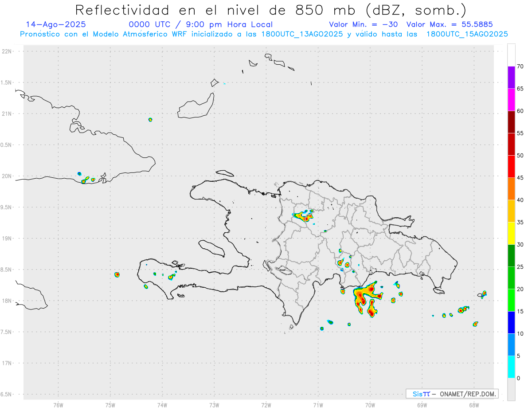Click the dark red 55–60 dBZ colorbar segment
The image size is (532, 411).
(511, 122)
